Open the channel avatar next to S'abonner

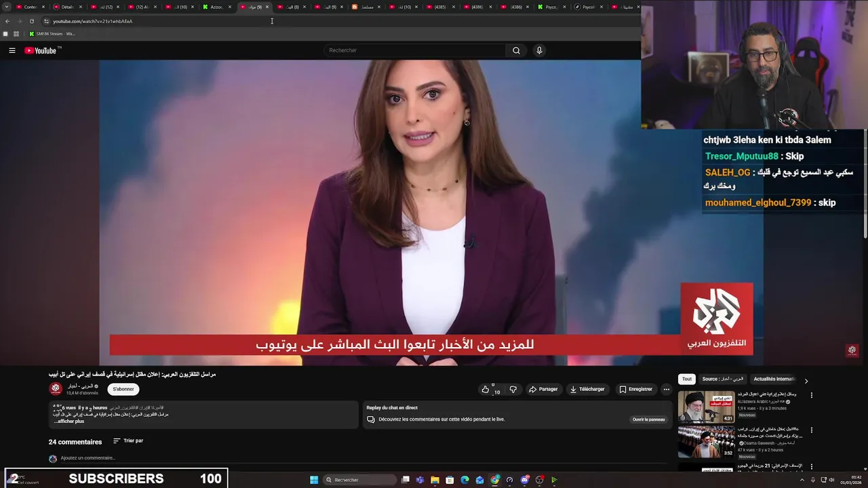click(x=56, y=388)
